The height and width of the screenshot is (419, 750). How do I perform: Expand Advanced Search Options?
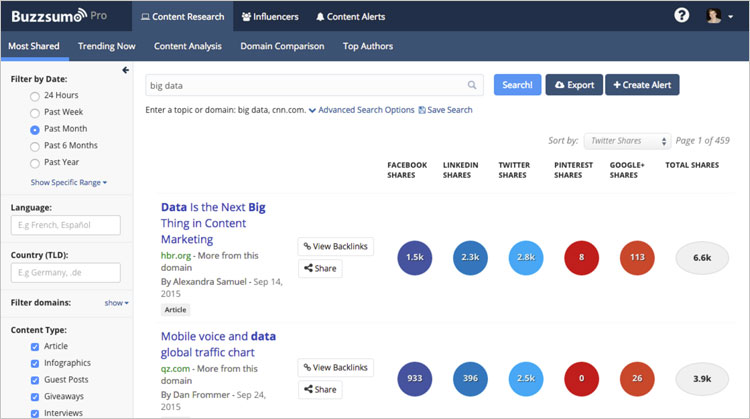point(361,110)
